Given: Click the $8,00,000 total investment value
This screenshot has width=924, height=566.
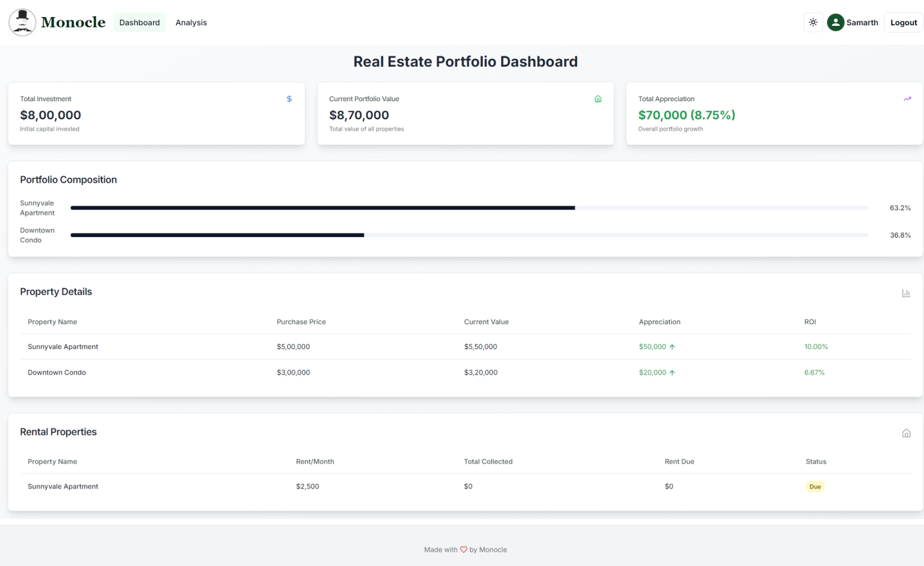Looking at the screenshot, I should (x=51, y=115).
